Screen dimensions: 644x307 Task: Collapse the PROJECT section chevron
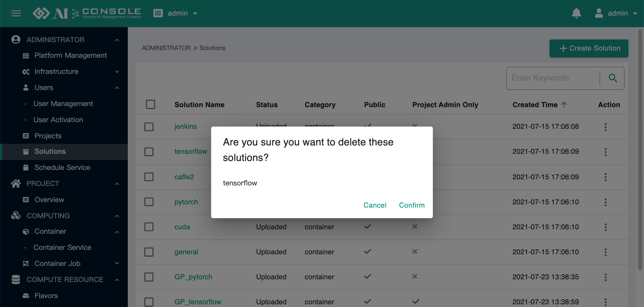tap(117, 184)
